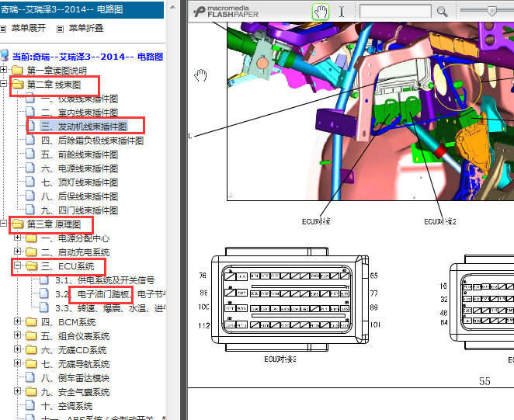
Task: Click the page icon of 3.1 供电系统
Action: [44, 280]
